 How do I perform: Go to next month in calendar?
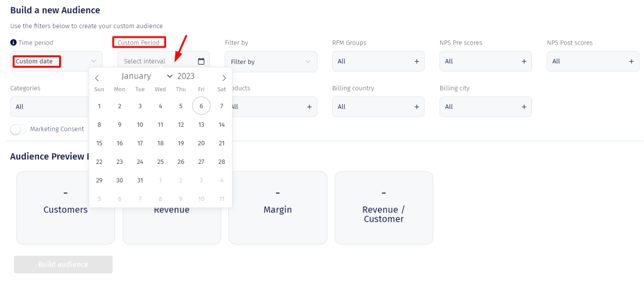tap(224, 78)
